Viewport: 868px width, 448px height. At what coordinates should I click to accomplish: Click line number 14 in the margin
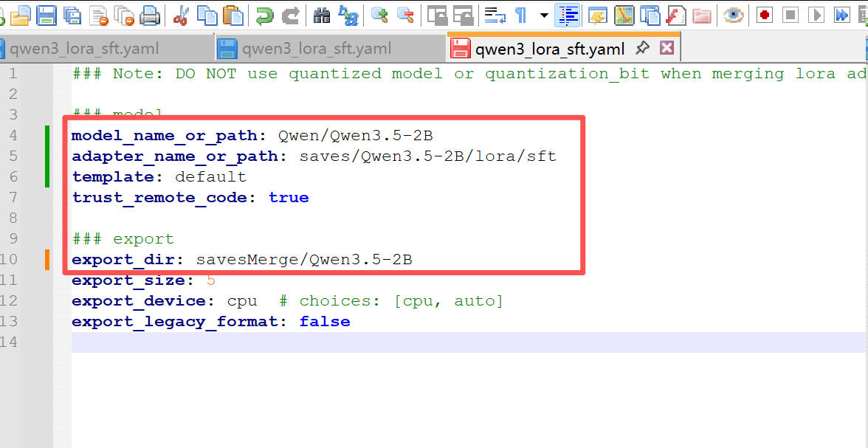[x=10, y=342]
